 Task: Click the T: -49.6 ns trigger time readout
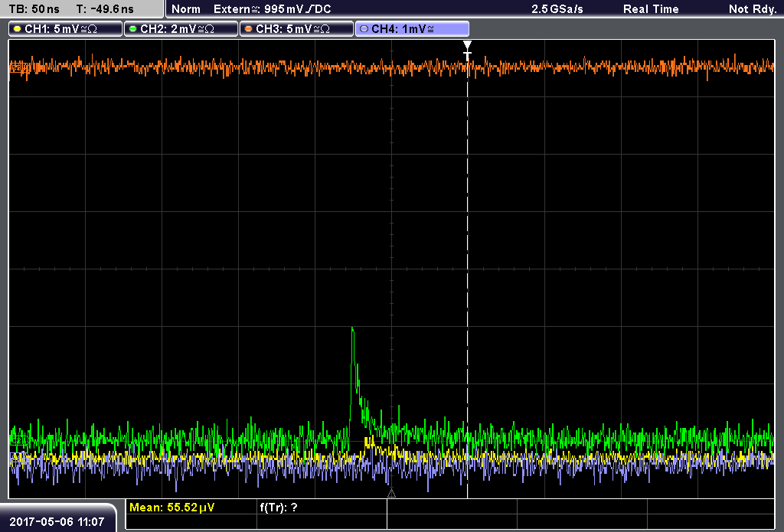click(105, 9)
